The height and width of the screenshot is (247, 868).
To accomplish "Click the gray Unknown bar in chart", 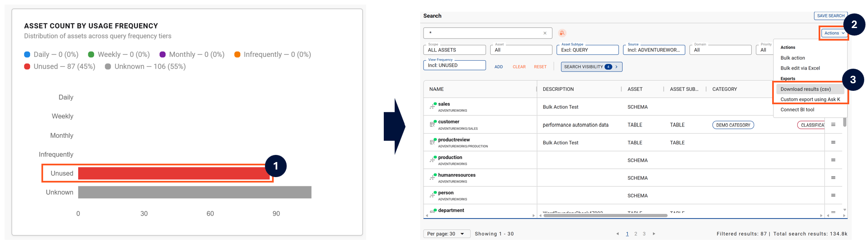I will coord(195,192).
